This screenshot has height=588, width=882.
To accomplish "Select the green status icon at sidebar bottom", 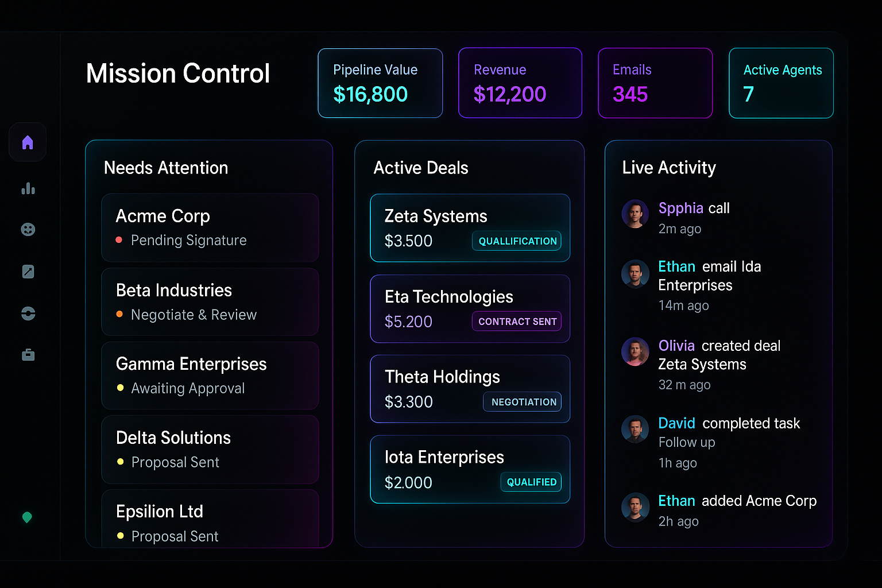I will click(27, 517).
